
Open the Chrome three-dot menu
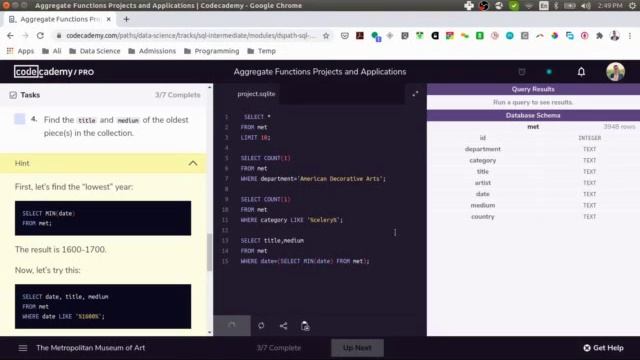[x=630, y=36]
